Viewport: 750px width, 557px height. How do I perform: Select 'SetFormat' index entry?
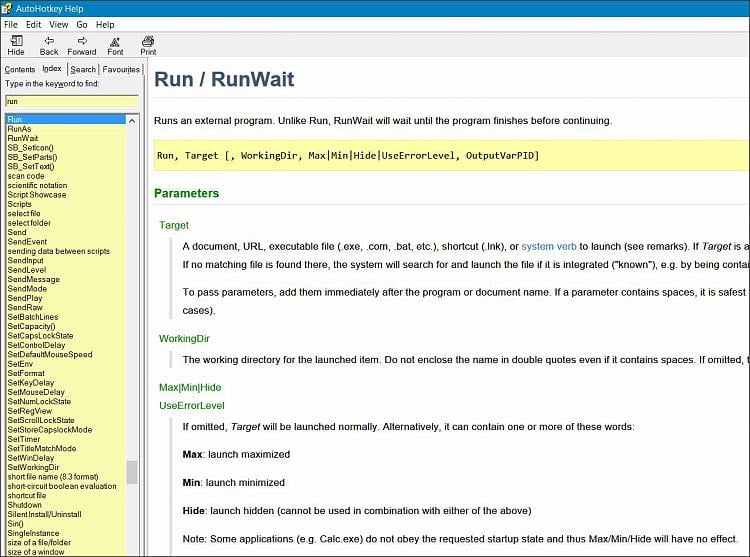pyautogui.click(x=26, y=373)
